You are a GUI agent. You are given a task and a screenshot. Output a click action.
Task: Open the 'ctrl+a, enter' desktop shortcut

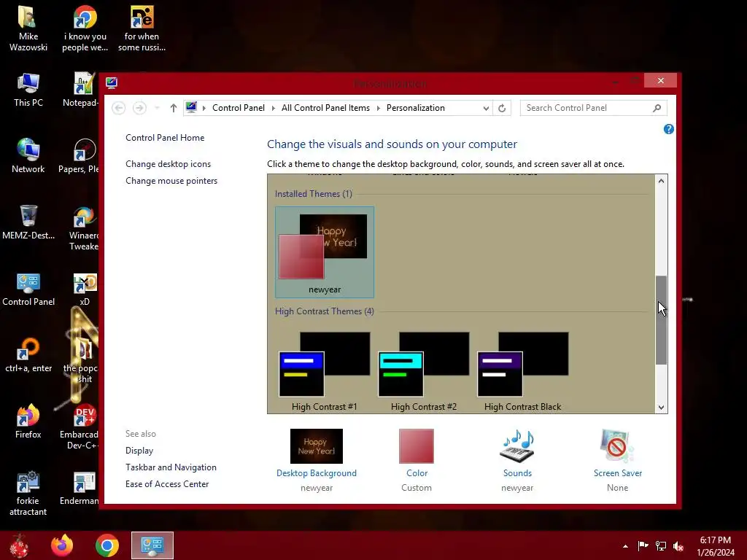coord(28,355)
